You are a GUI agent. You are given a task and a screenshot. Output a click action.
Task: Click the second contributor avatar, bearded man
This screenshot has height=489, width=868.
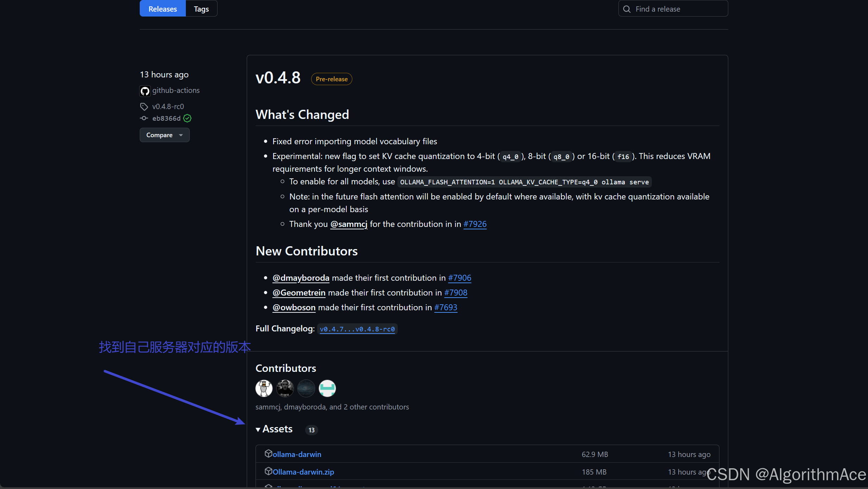coord(285,388)
